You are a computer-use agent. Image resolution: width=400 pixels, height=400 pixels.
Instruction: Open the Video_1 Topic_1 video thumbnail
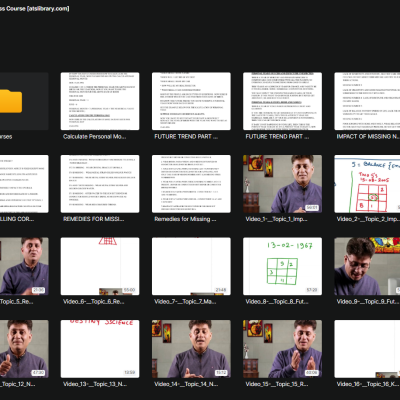coord(283,184)
